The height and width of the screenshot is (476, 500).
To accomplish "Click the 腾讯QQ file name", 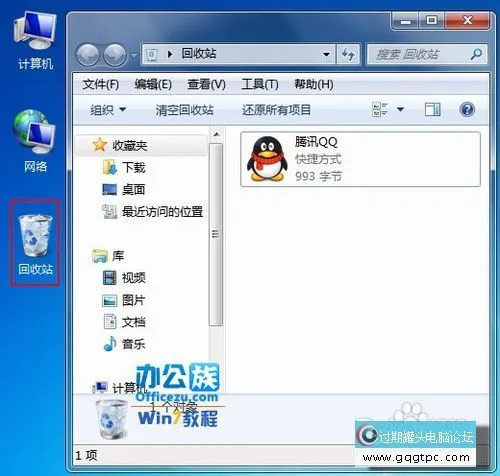I will pos(316,142).
